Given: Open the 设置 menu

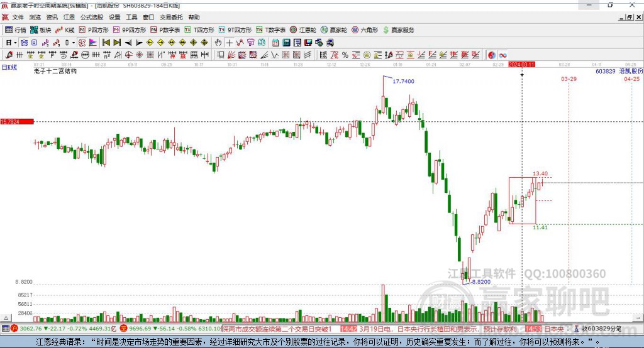Looking at the screenshot, I should (114, 17).
